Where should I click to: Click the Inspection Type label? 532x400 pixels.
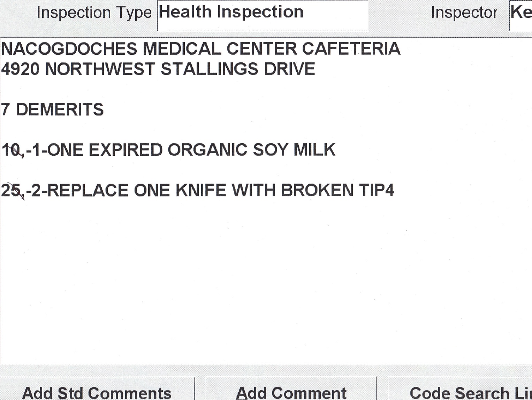(94, 13)
